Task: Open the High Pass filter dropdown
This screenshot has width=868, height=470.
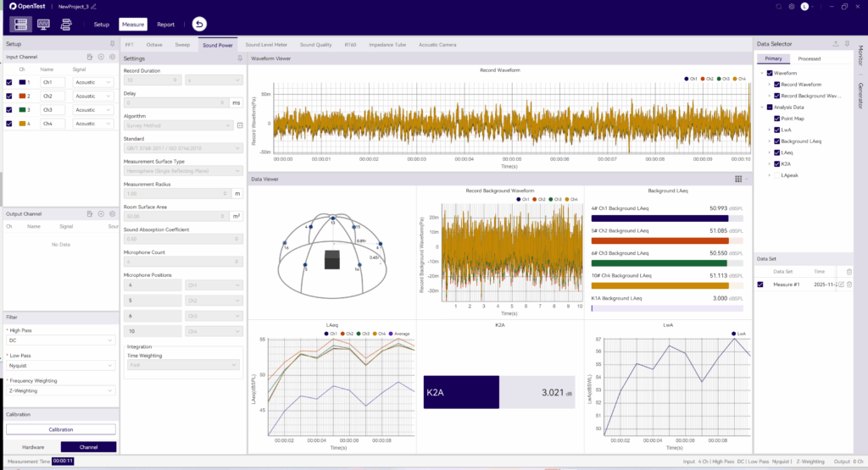Action: (60, 340)
